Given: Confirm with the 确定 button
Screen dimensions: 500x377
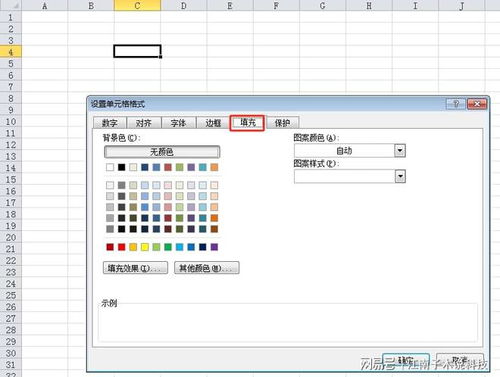Looking at the screenshot, I should (x=406, y=361).
